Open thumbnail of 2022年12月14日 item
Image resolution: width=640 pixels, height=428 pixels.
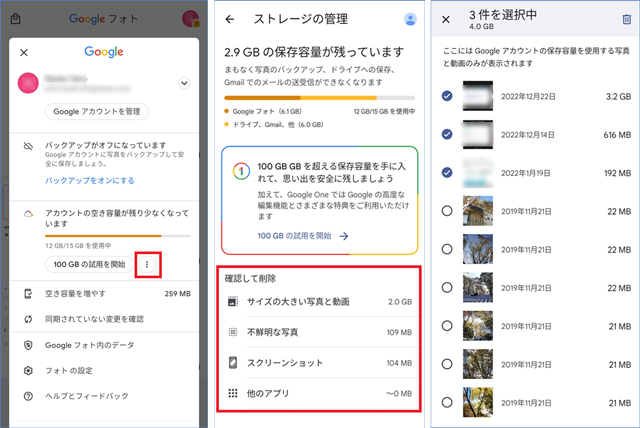[x=478, y=134]
